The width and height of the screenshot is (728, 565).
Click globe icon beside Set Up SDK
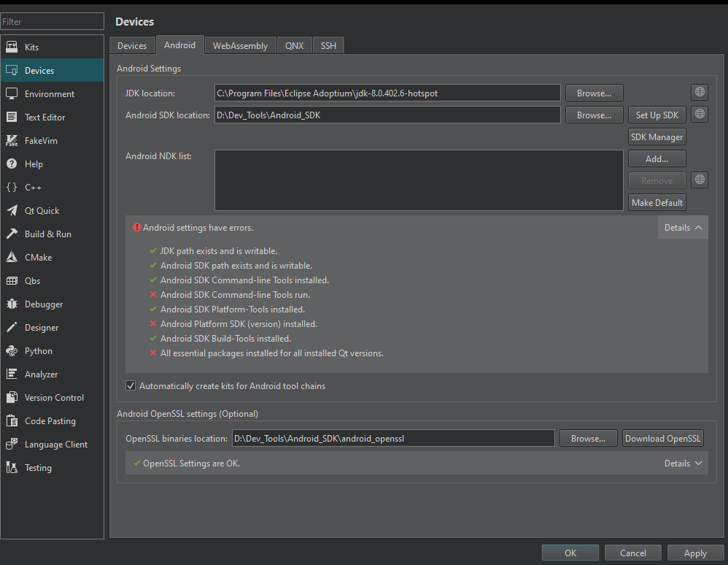(x=700, y=115)
